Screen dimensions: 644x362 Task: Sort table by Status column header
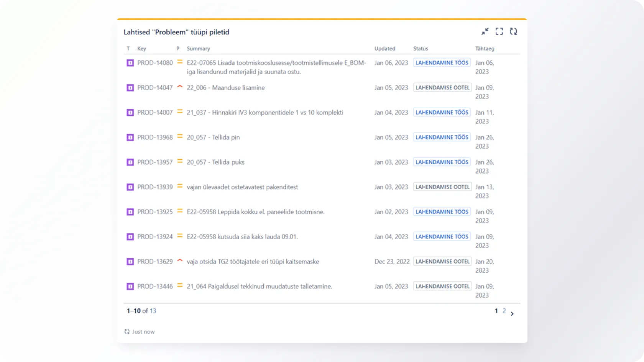[421, 49]
